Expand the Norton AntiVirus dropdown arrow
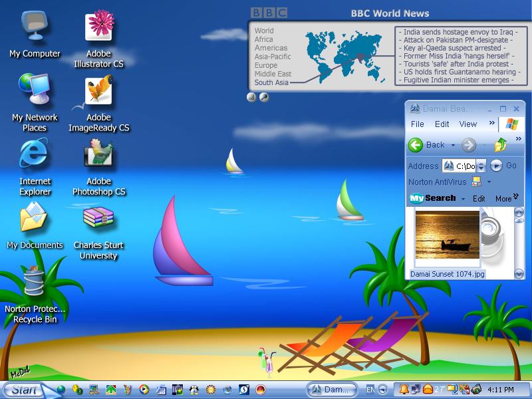Screen dimensions: 532x399 [x=489, y=182]
